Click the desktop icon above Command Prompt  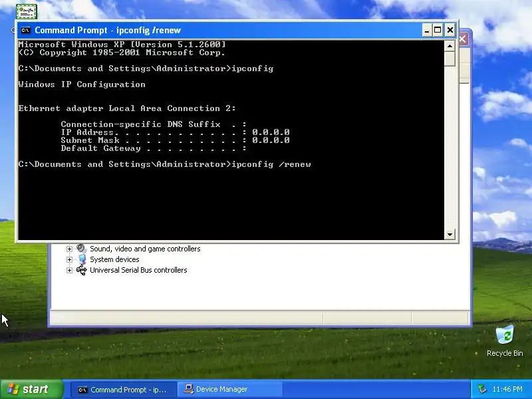27,11
